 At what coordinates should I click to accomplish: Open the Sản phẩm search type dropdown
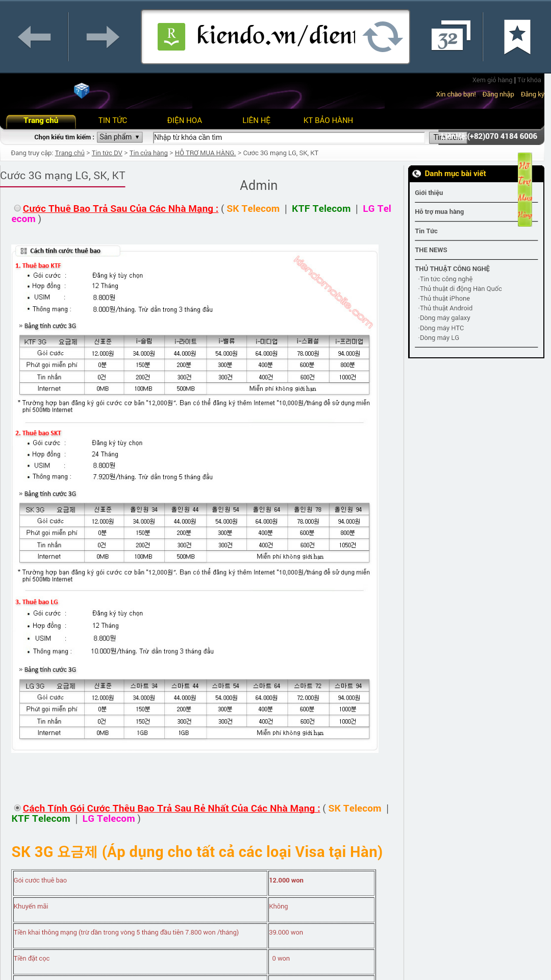point(119,137)
